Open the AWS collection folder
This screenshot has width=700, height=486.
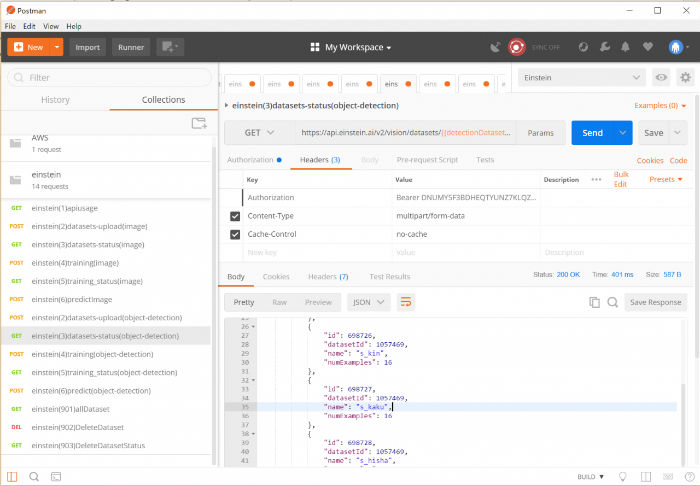[106, 143]
